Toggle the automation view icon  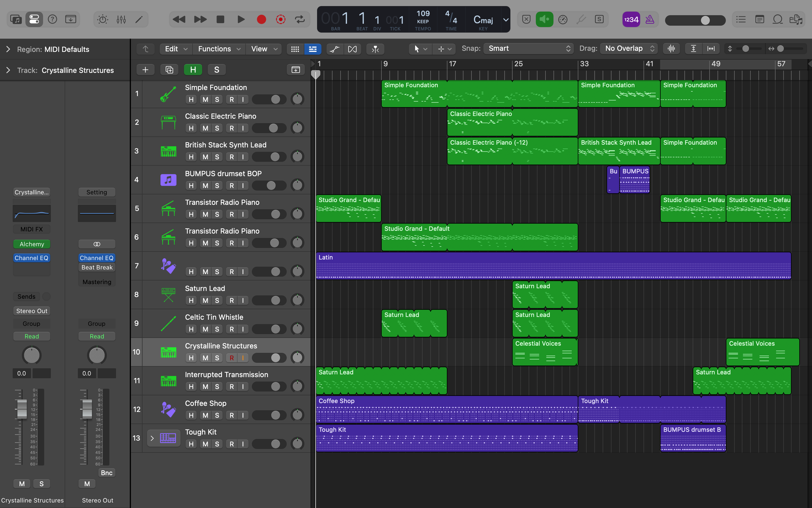click(x=334, y=49)
